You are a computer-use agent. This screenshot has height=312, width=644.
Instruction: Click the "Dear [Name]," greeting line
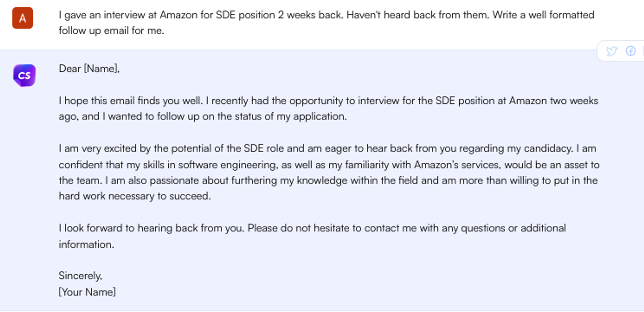click(89, 69)
